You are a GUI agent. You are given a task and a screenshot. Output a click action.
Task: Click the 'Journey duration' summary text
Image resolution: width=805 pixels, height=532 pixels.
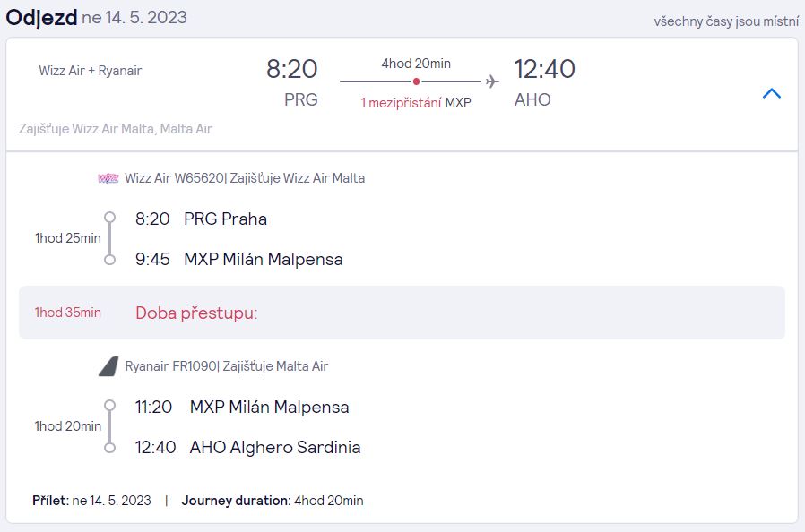pyautogui.click(x=273, y=500)
